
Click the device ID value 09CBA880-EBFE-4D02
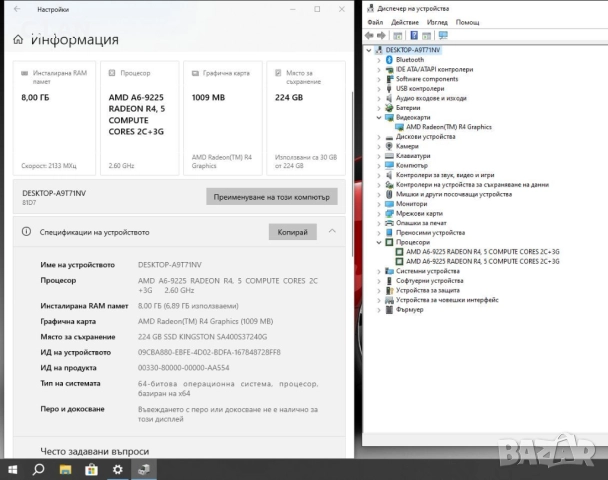(209, 352)
